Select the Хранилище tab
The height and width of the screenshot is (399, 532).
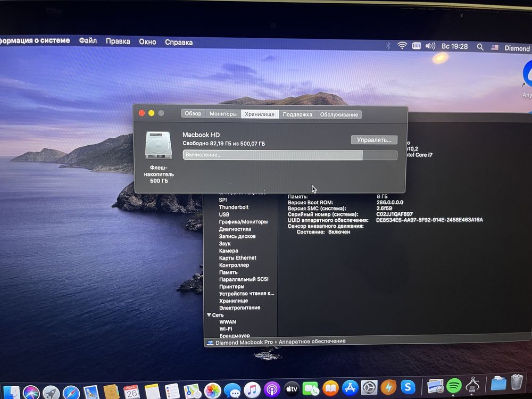tap(260, 114)
